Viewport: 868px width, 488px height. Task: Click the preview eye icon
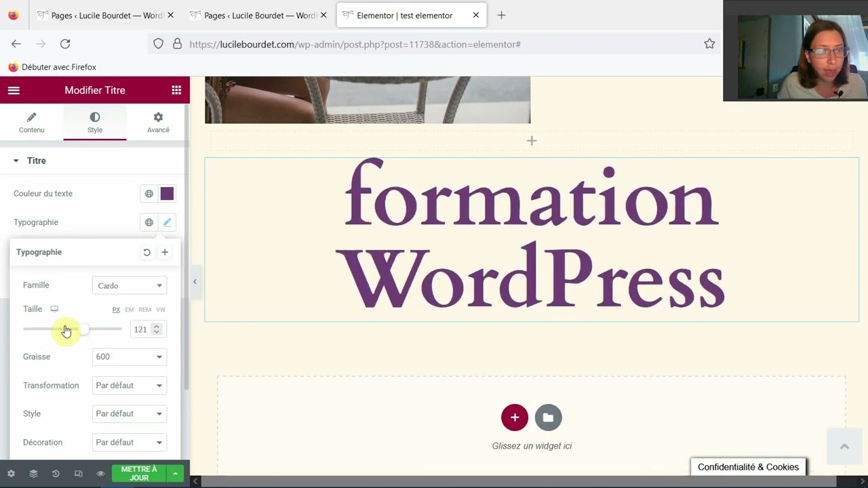100,474
